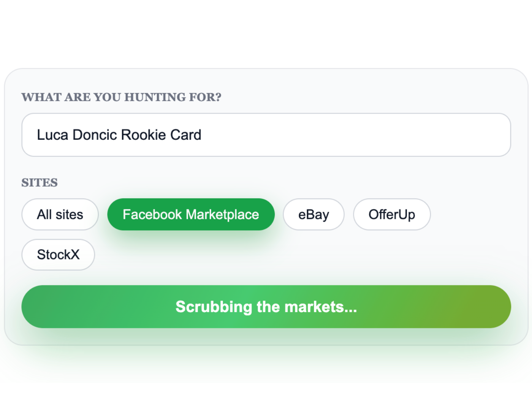Click the search input with Luca Doncic text
The height and width of the screenshot is (418, 532).
[x=266, y=135]
